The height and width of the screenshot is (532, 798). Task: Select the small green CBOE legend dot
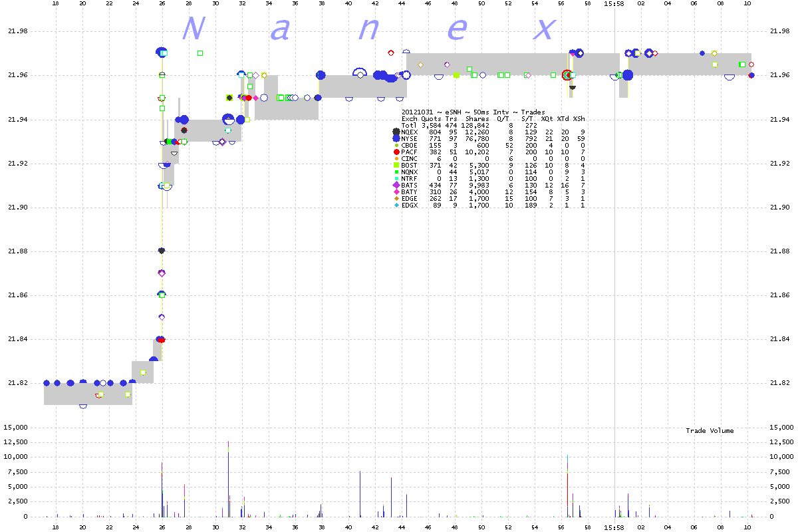[396, 145]
